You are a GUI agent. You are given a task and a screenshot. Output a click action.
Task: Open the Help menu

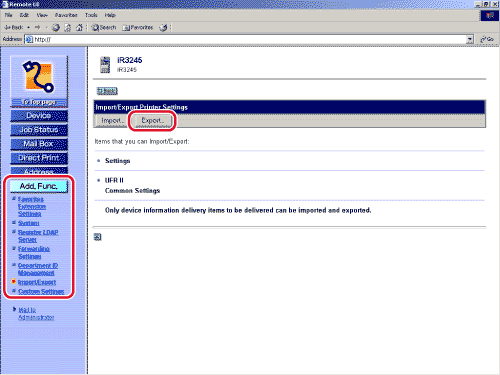pyautogui.click(x=110, y=15)
